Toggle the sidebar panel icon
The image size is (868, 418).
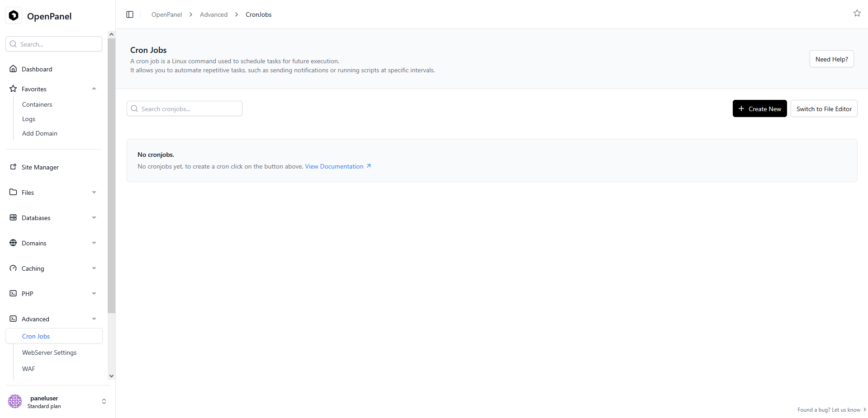click(130, 14)
